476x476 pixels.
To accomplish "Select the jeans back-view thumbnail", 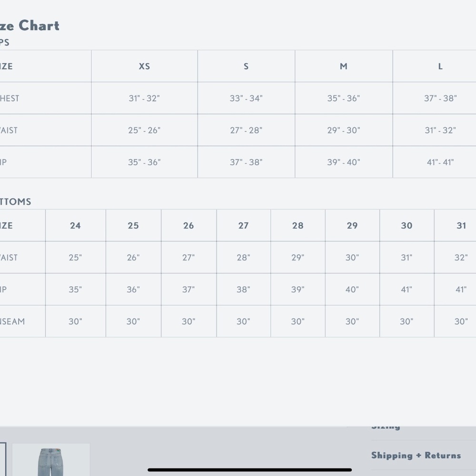I will tap(51, 460).
